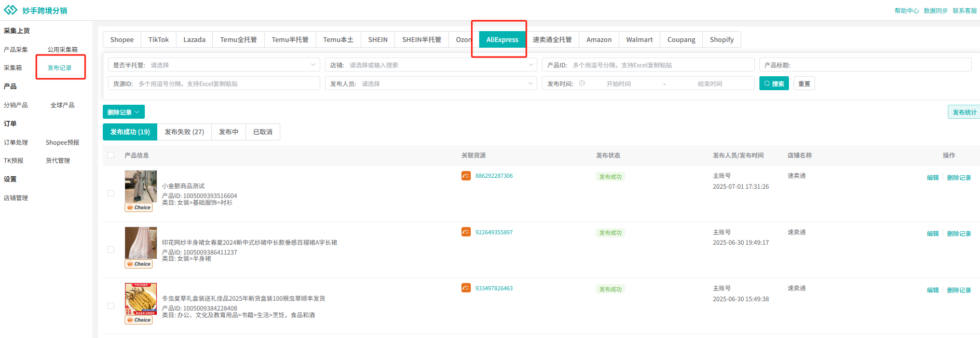Open the 是否半托管 dropdown
This screenshot has width=980, height=338.
point(214,65)
